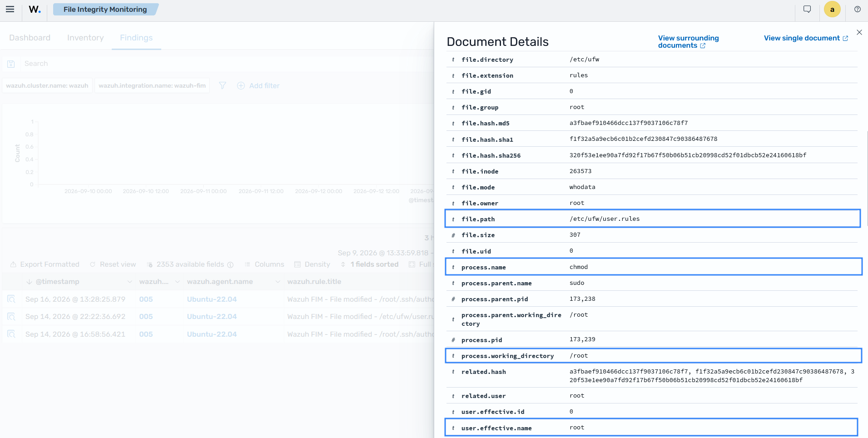The width and height of the screenshot is (868, 438).
Task: Open Ubuntu-22.04 link in Sep 14 @ 22:22:36.692 row
Action: tap(212, 317)
